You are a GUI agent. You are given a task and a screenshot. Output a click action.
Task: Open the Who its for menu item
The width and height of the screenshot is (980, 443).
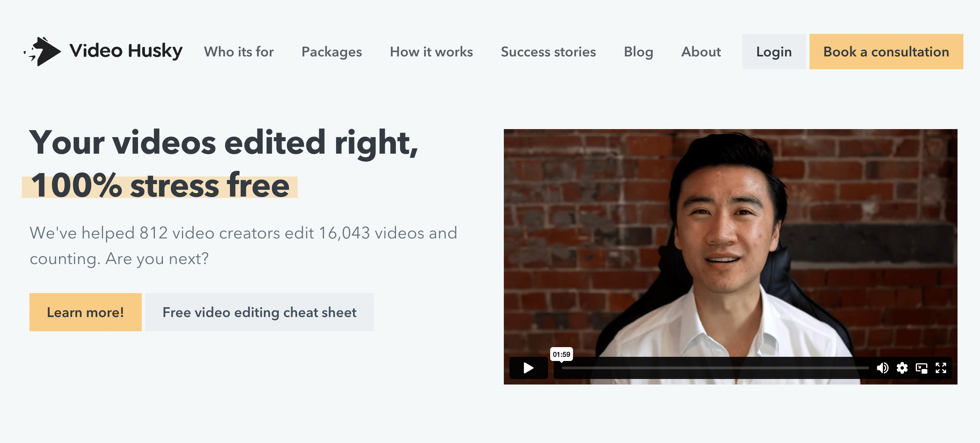239,52
